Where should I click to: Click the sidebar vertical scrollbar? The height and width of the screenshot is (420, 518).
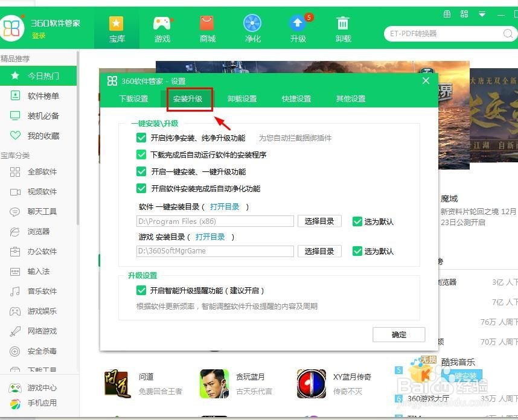pos(78,139)
